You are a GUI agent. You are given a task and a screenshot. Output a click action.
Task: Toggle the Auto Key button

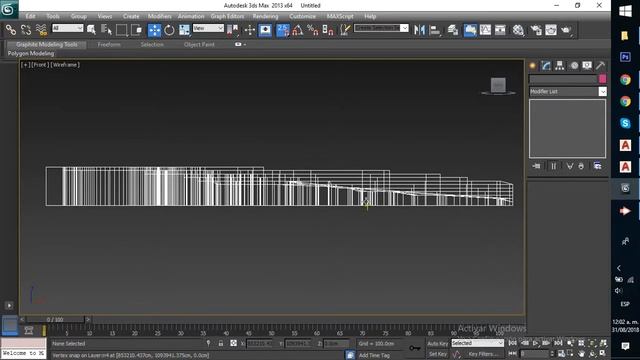click(x=438, y=344)
